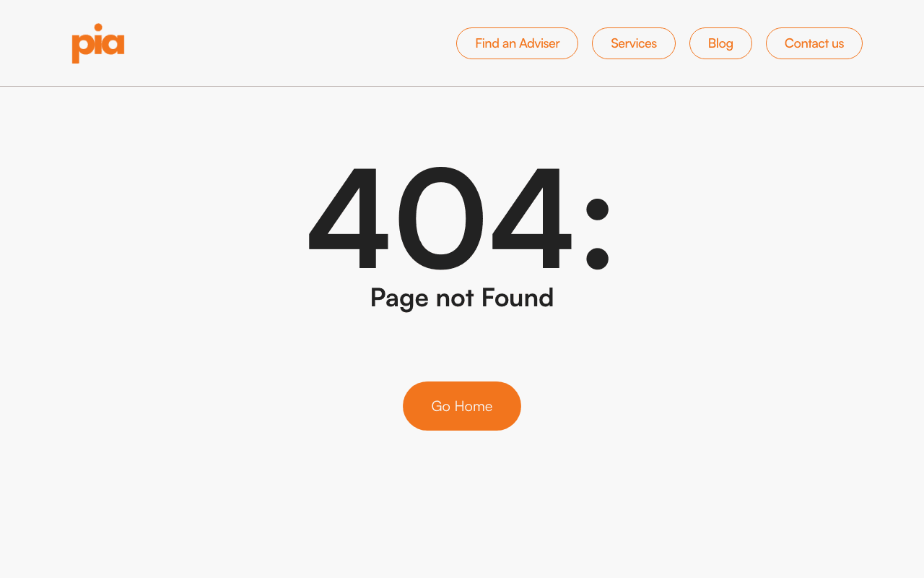The image size is (924, 578).
Task: Click the zero digit in 404
Action: coord(440,218)
